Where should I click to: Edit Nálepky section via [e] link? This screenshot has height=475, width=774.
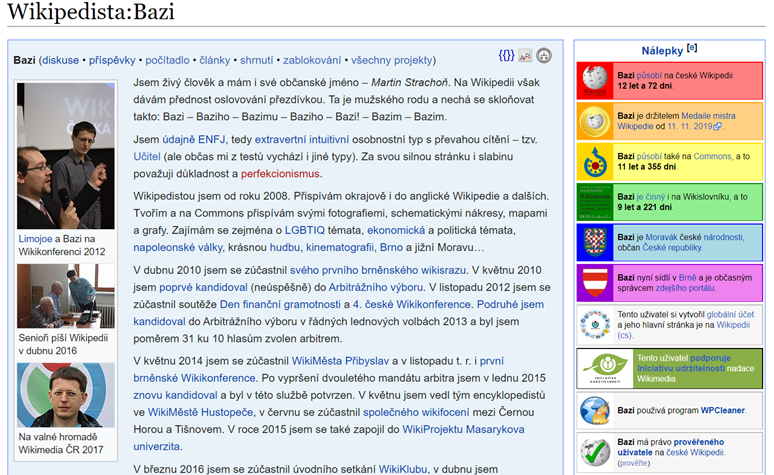click(x=692, y=49)
